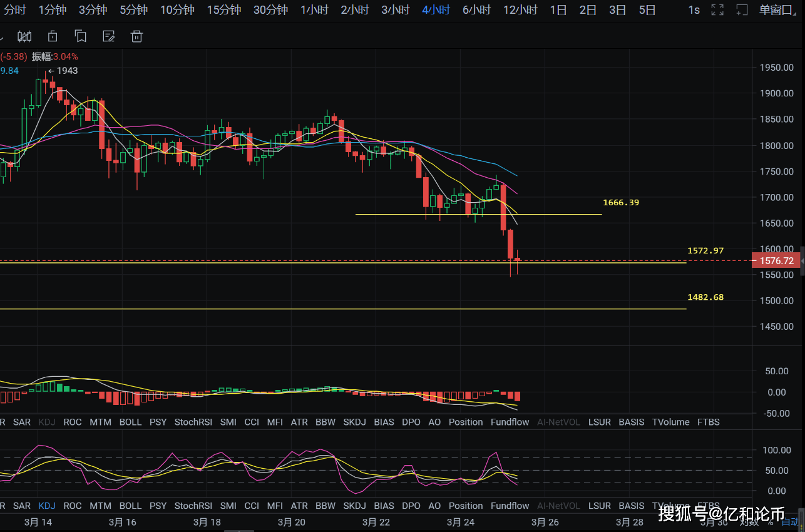
Task: Switch to the 3小时 timeframe
Action: pos(396,10)
